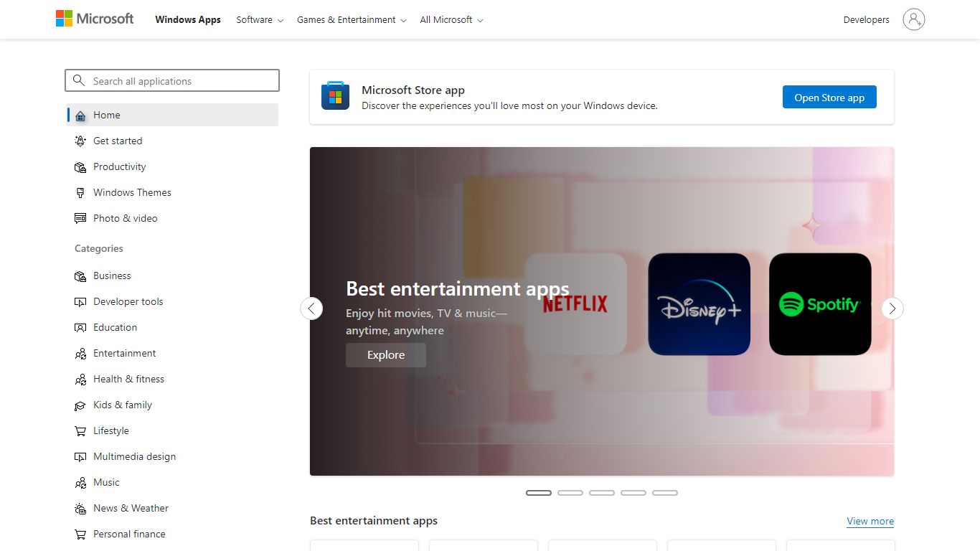This screenshot has width=980, height=551.
Task: Open Business category text
Action: (112, 275)
